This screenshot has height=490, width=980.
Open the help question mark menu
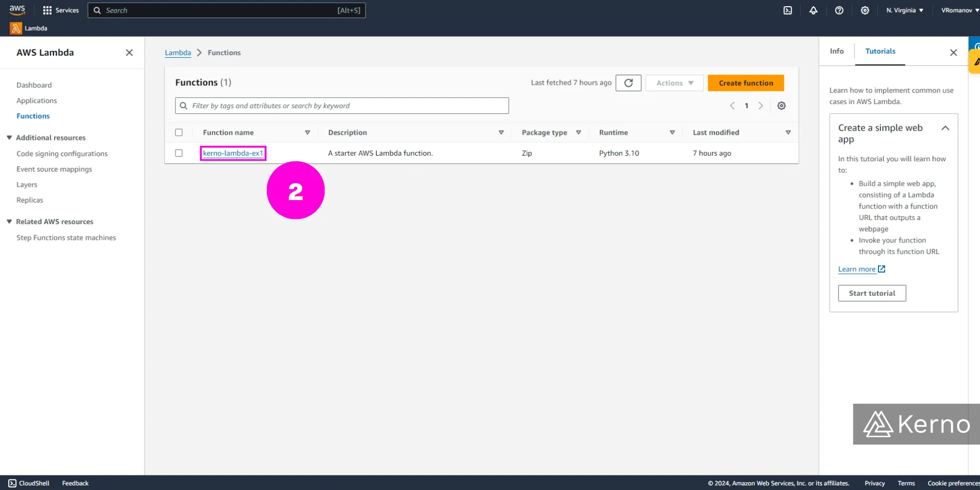pos(839,10)
